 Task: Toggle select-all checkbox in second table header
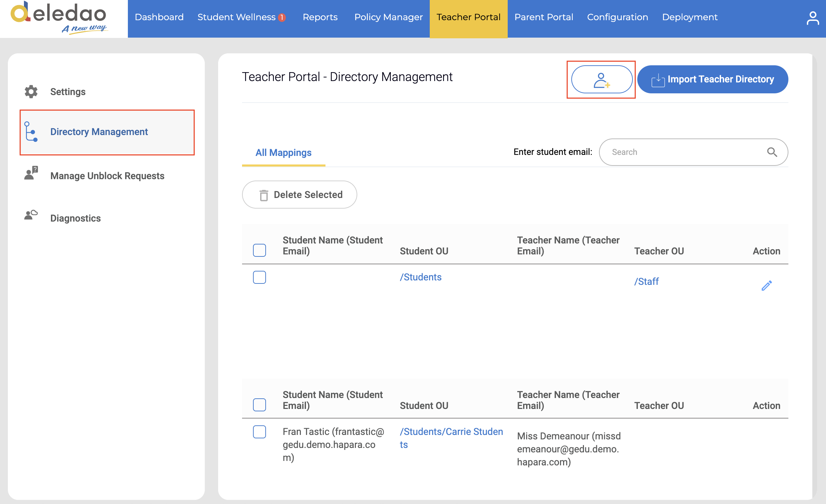click(259, 405)
